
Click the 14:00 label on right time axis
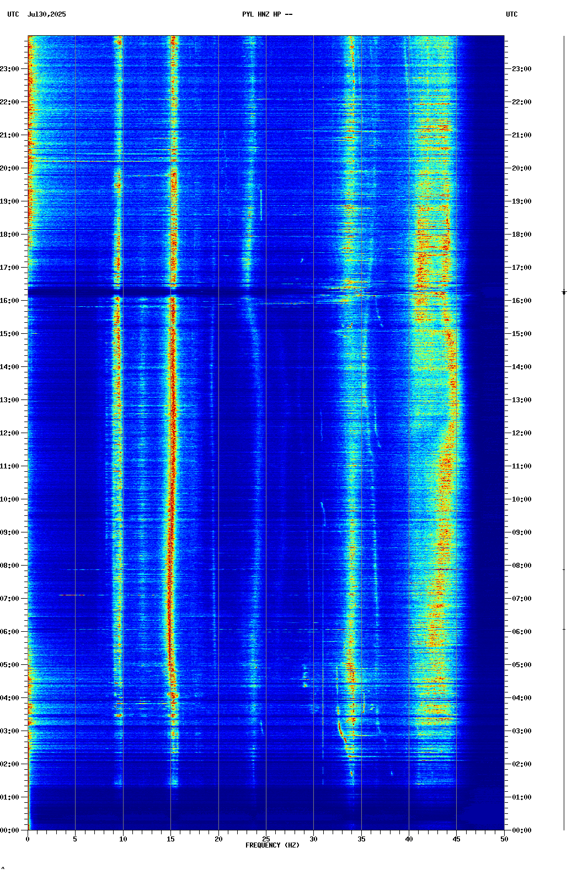(x=522, y=367)
